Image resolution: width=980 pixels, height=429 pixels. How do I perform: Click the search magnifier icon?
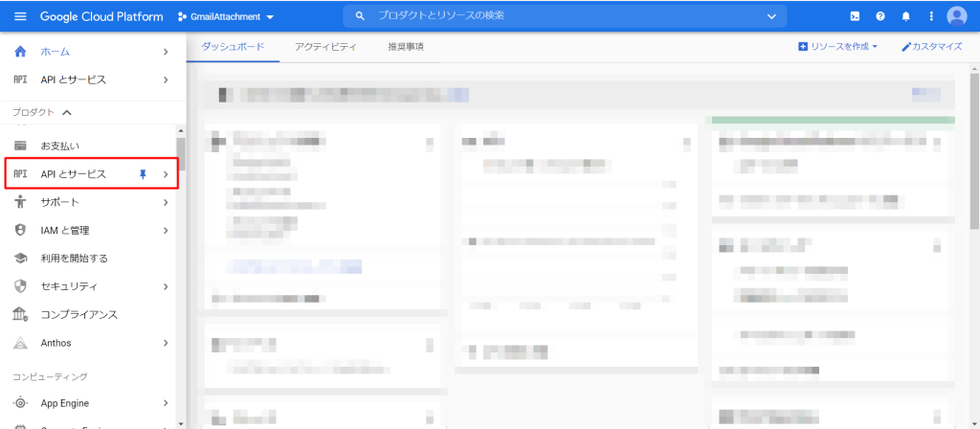(360, 17)
